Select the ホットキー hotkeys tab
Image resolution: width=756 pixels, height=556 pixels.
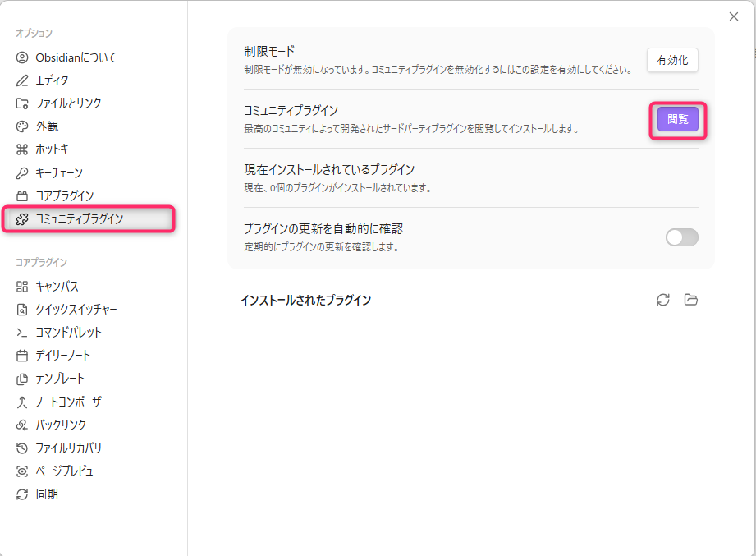[x=57, y=149]
